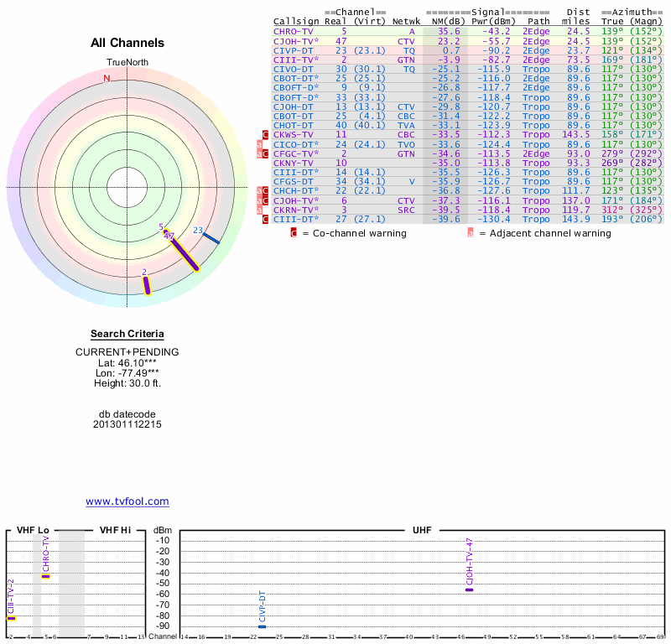
Task: Click the adjacent channel warning icon beside CKRN-TV
Action: point(259,210)
